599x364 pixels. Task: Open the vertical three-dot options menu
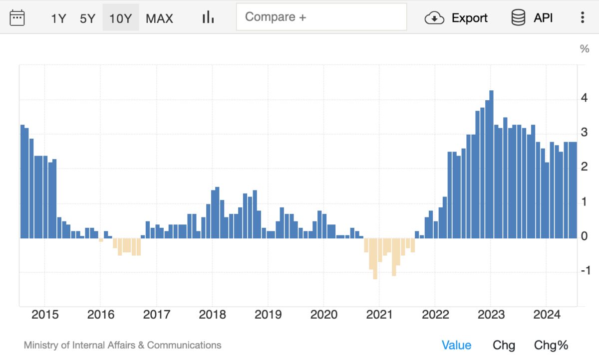[x=582, y=17]
